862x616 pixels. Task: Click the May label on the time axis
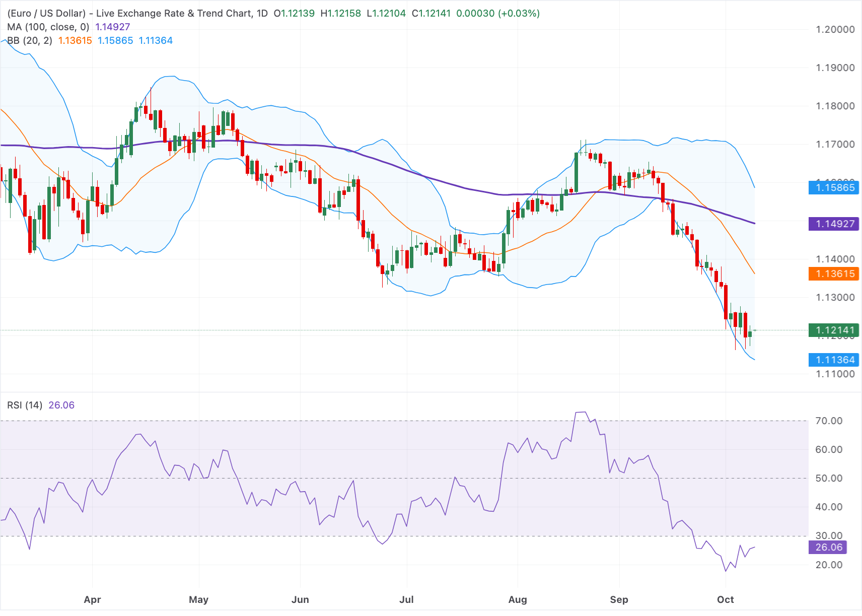tap(198, 599)
